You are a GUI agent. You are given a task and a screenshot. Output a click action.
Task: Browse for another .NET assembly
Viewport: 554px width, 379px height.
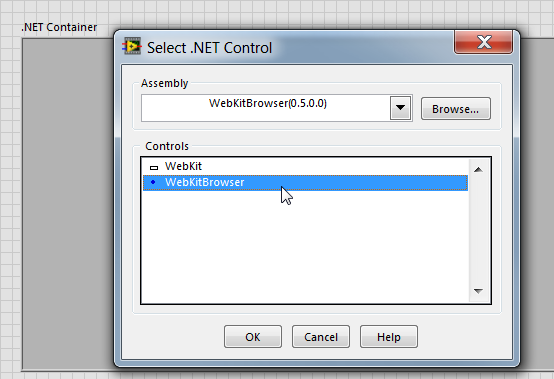coord(455,109)
